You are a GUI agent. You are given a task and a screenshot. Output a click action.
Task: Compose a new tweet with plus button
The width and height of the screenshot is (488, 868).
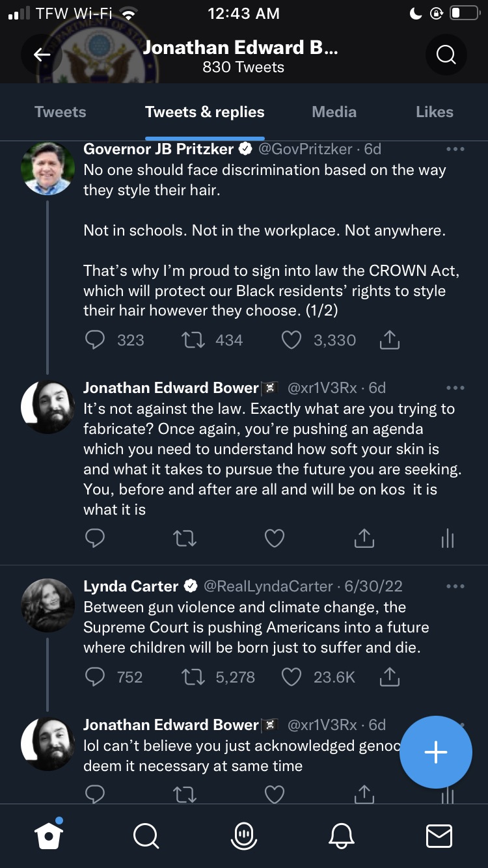[435, 752]
